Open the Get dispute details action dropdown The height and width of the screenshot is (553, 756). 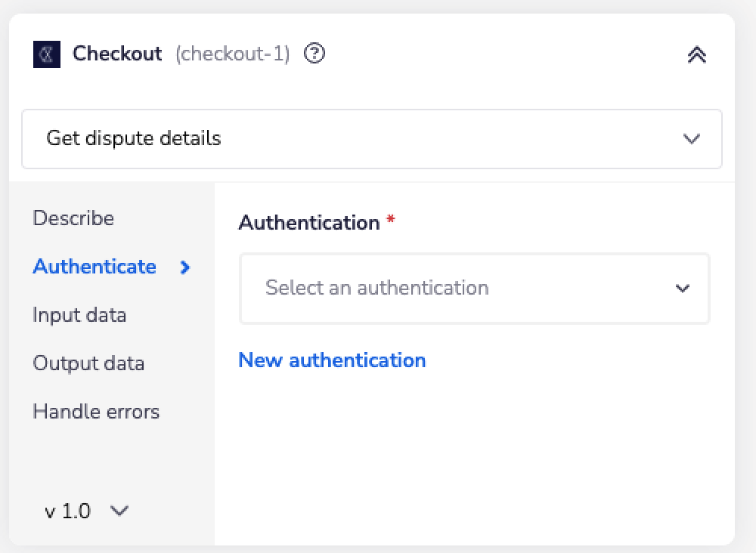[371, 139]
